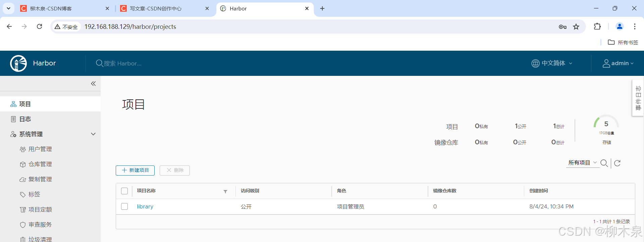Refresh the project list

click(x=617, y=163)
